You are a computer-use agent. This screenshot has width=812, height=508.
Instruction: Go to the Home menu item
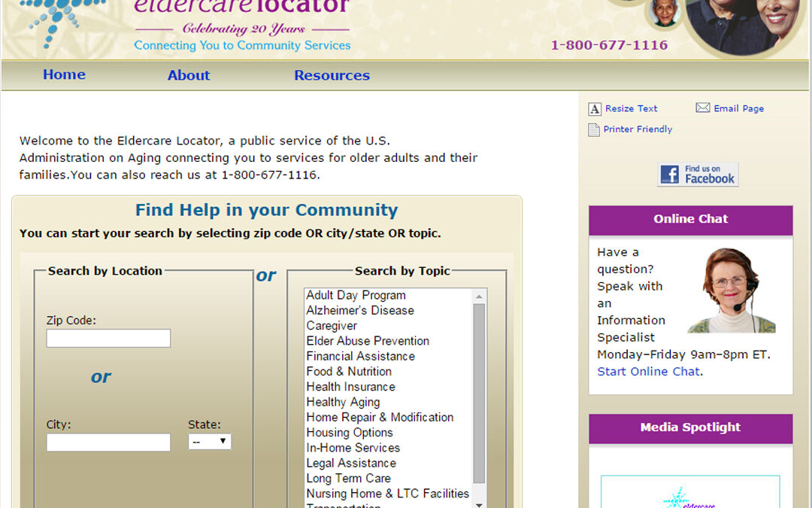click(64, 75)
